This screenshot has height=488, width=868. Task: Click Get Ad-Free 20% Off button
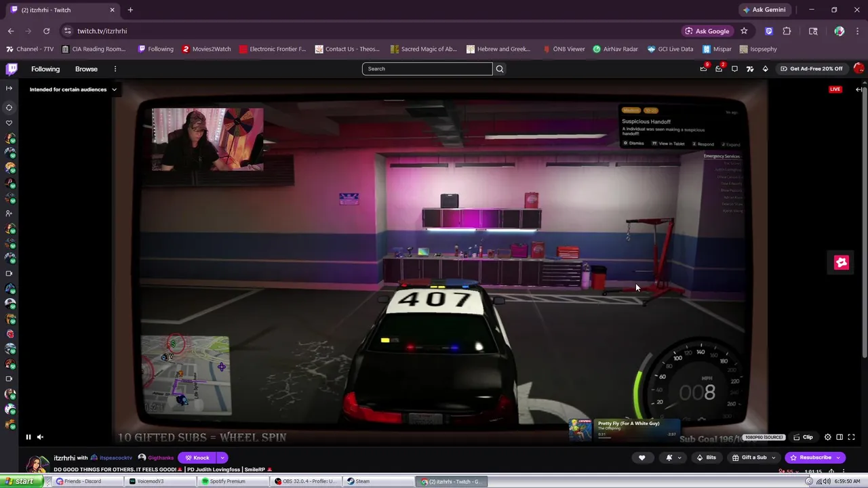point(812,68)
